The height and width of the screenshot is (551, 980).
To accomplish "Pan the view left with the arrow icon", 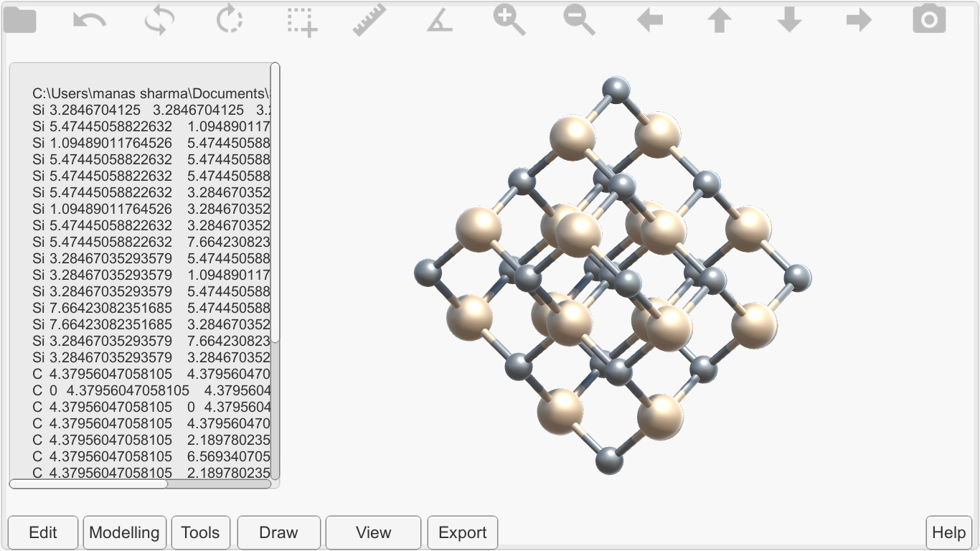I will (x=649, y=19).
